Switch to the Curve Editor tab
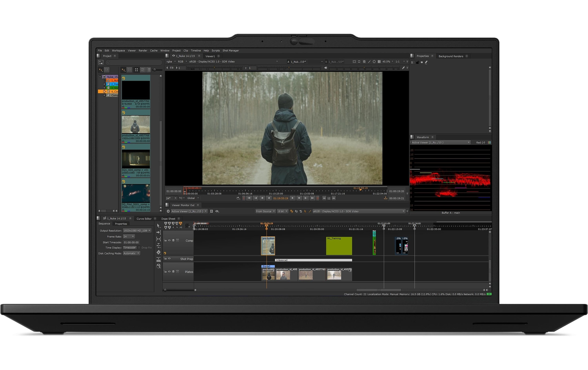 click(144, 219)
